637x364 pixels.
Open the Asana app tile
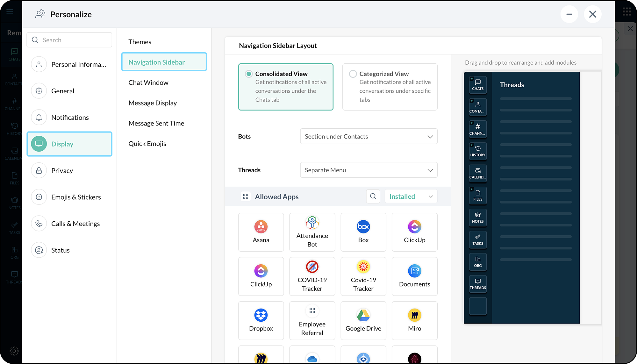(261, 232)
